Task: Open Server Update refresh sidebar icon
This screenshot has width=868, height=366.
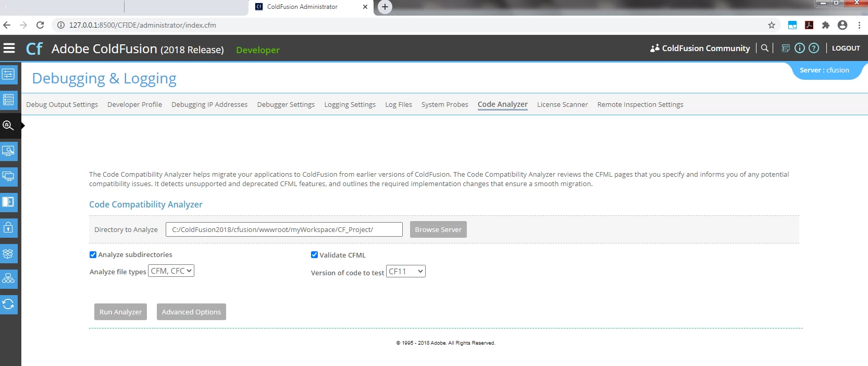Action: (x=8, y=304)
